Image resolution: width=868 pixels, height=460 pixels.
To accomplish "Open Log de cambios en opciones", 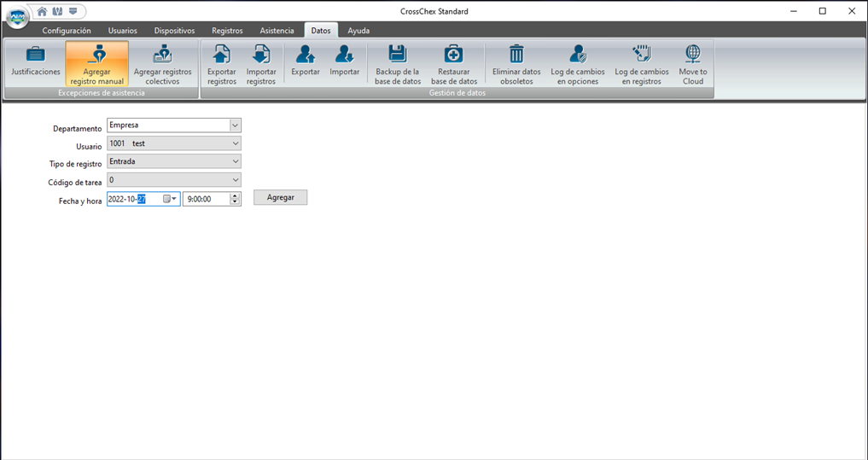I will pos(577,64).
